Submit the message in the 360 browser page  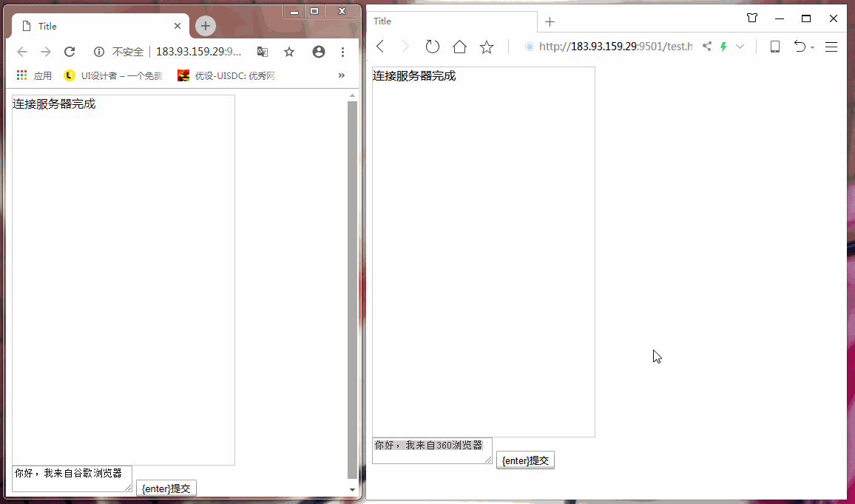click(x=525, y=460)
